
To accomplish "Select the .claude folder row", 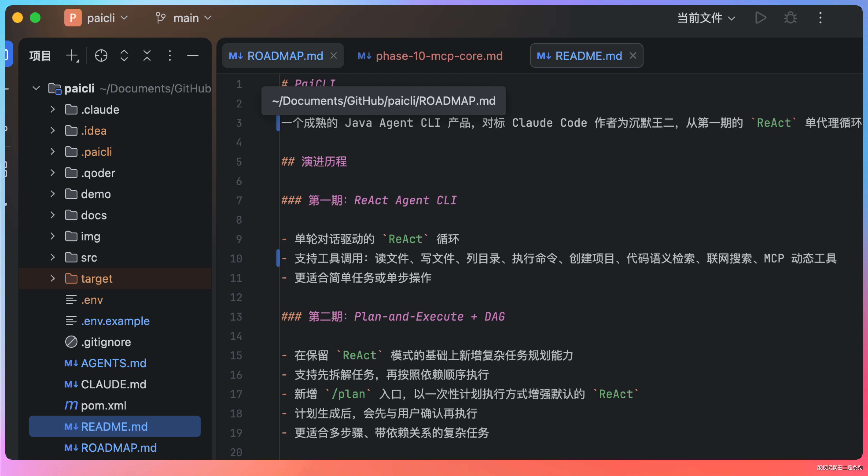I will tap(115, 110).
